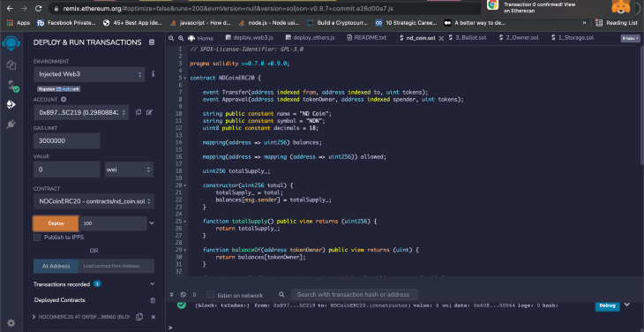
Task: Expand the deployed NDCOINERC20 contract entry
Action: [34, 317]
